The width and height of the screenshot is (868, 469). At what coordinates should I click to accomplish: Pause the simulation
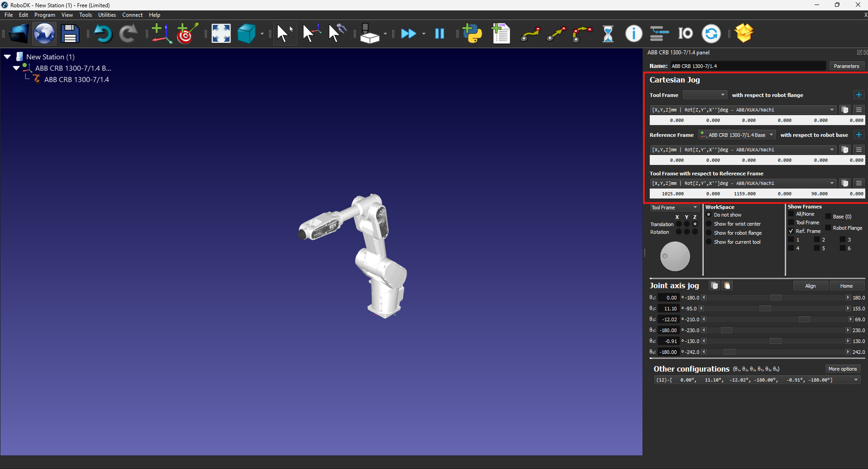tap(439, 34)
